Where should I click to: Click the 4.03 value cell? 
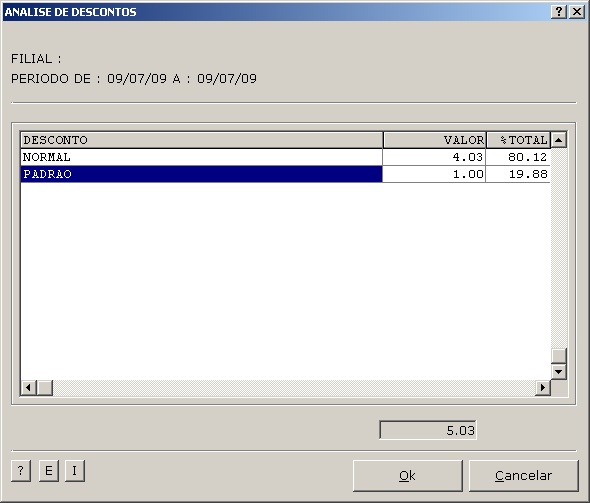click(434, 157)
